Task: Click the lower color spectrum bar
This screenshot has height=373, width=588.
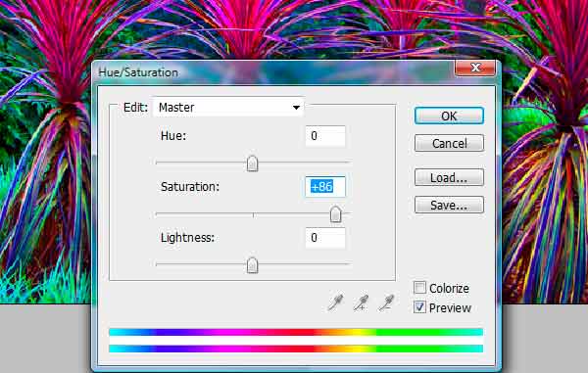Action: pyautogui.click(x=296, y=349)
